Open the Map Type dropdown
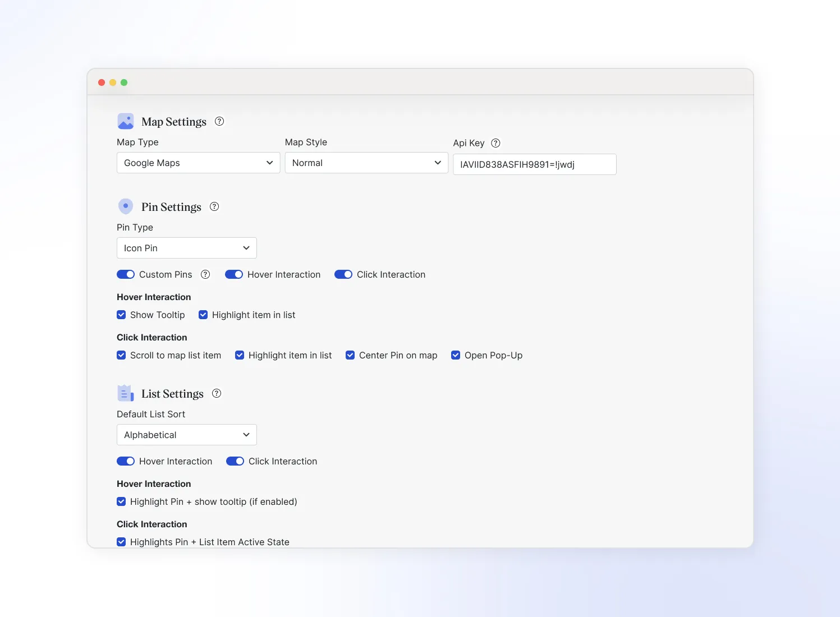Image resolution: width=840 pixels, height=617 pixels. 198,163
